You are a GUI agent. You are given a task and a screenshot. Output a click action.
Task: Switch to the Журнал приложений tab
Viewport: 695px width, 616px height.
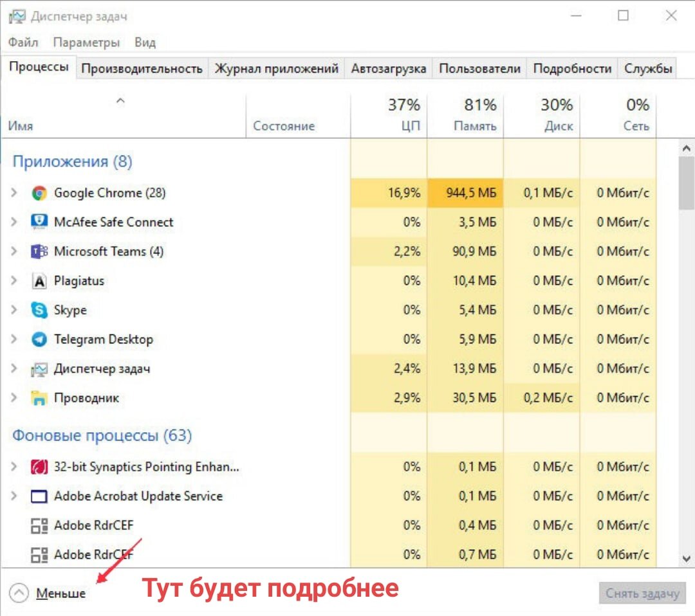pos(277,69)
